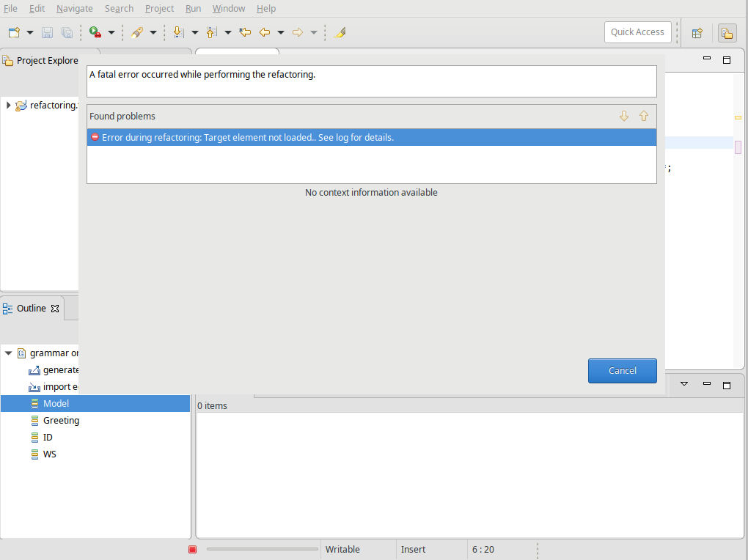Viewport: 748px width, 560px height.
Task: Focus the Quick Access field
Action: [x=637, y=32]
